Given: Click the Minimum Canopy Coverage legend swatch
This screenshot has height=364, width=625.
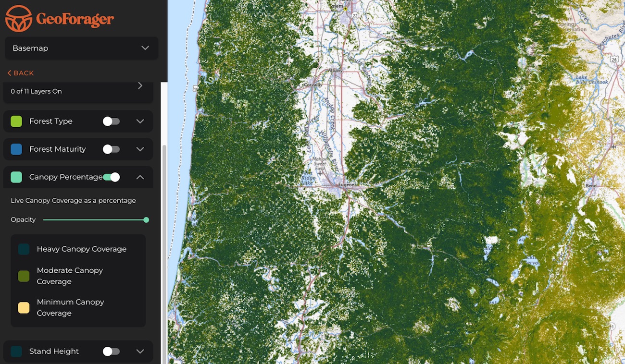Looking at the screenshot, I should 24,308.
